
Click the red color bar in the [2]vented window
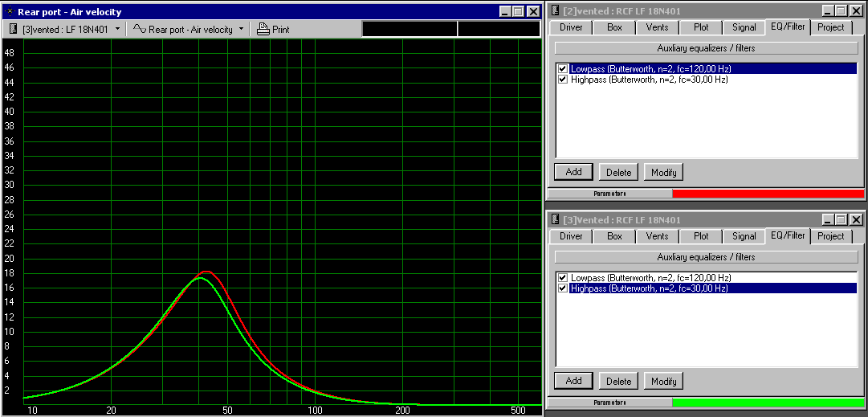point(767,194)
